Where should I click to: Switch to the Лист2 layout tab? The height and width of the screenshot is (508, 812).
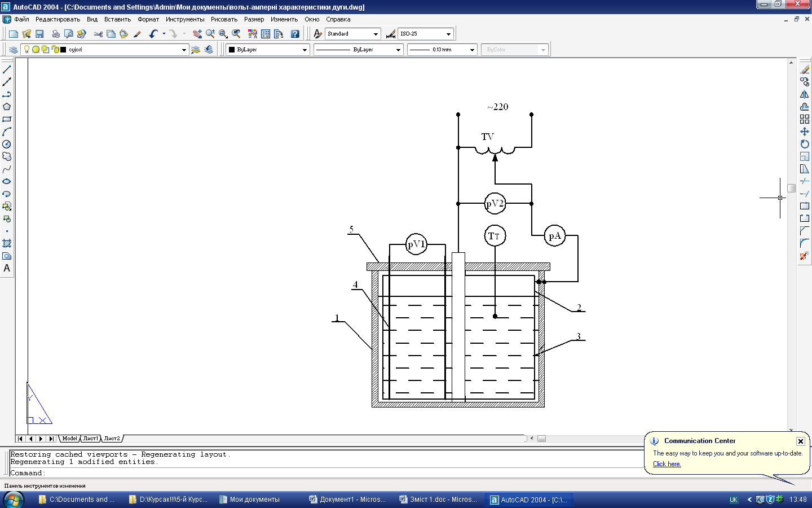(112, 439)
